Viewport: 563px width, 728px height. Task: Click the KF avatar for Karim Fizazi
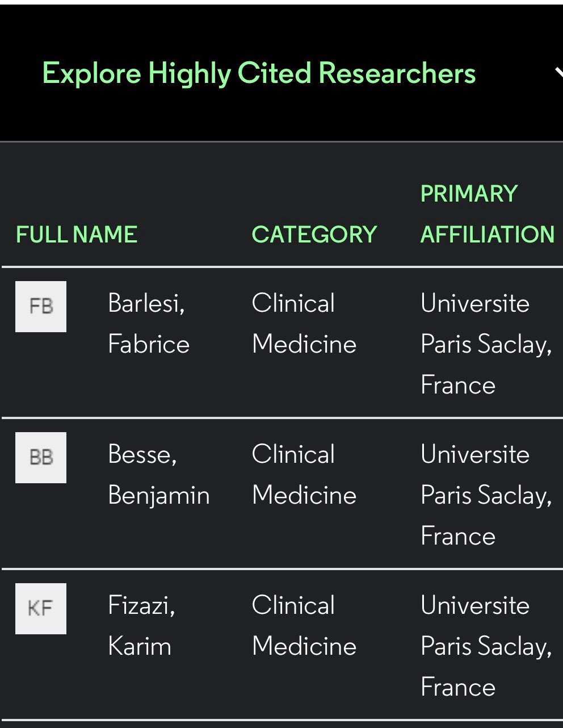[41, 609]
